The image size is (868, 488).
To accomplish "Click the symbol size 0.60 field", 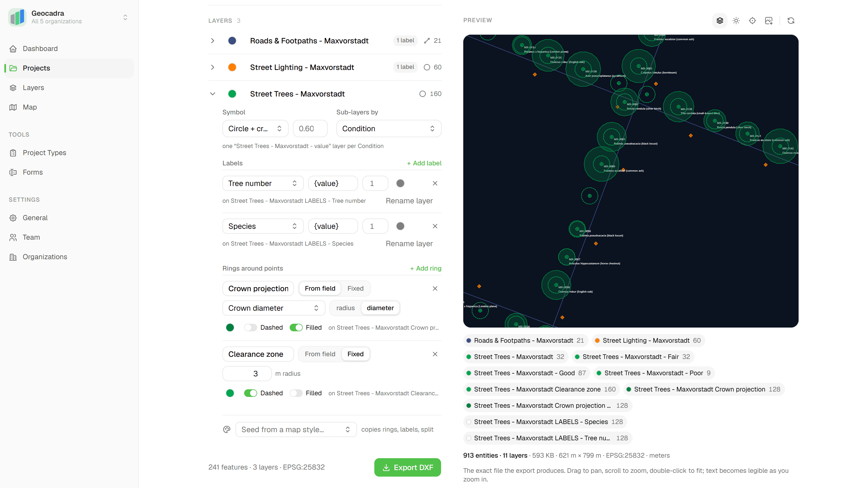I will coord(310,129).
